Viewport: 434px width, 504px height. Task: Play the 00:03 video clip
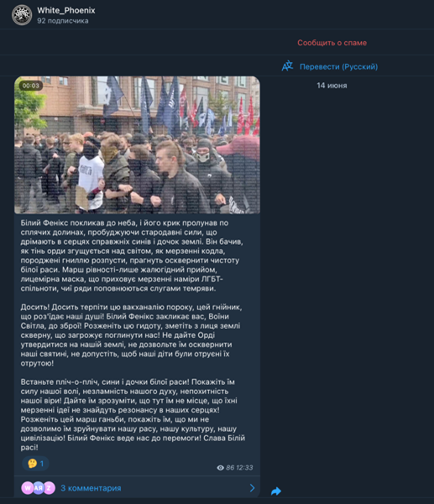click(x=137, y=145)
